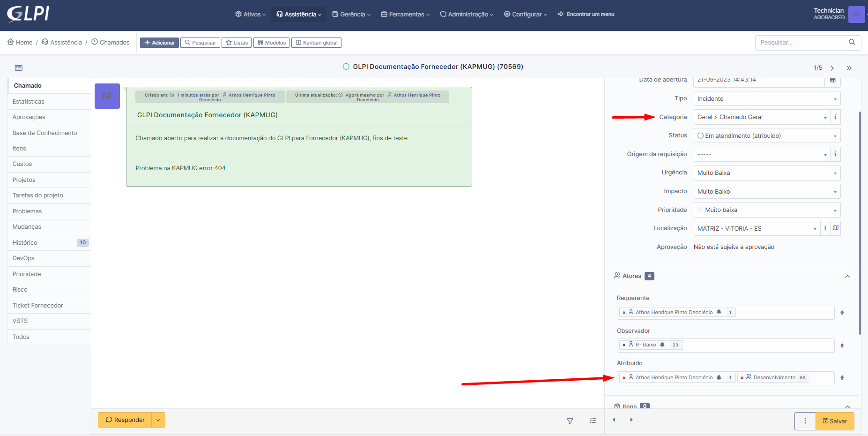Open the Problemas tab

(49, 211)
